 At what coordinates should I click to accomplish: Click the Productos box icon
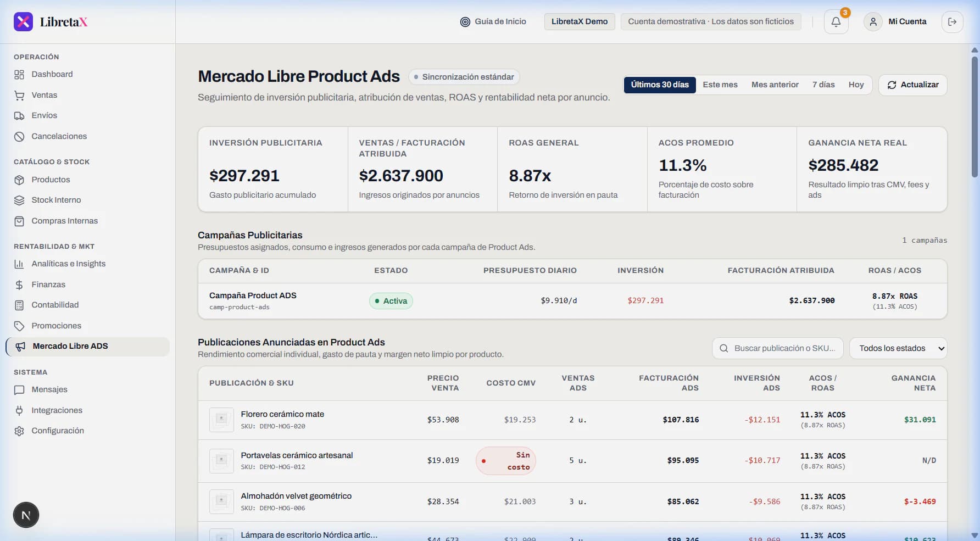(19, 180)
